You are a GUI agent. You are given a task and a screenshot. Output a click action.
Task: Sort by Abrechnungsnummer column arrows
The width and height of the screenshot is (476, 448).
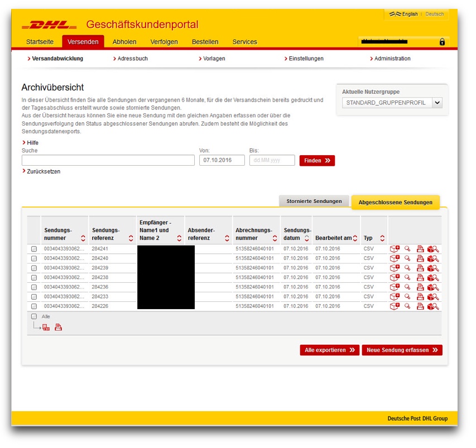[x=275, y=238]
